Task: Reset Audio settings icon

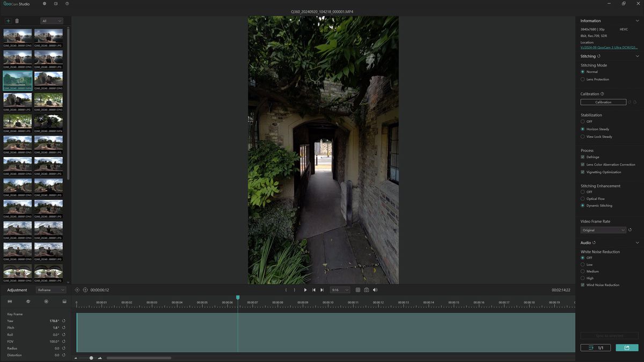Action: pyautogui.click(x=594, y=243)
